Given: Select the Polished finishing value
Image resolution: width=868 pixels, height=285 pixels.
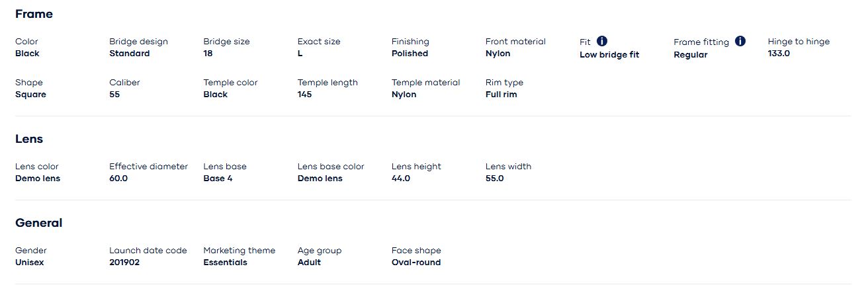Looking at the screenshot, I should (x=410, y=54).
